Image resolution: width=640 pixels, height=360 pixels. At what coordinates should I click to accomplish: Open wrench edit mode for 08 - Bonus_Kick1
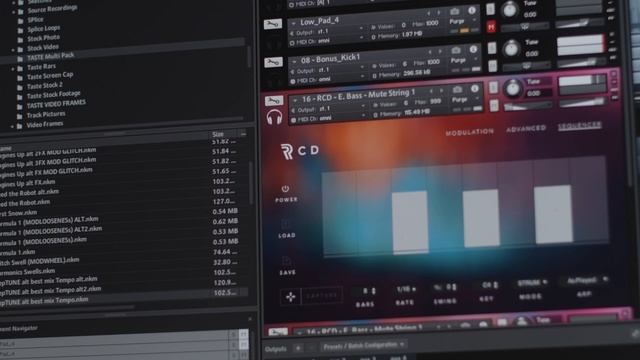273,62
